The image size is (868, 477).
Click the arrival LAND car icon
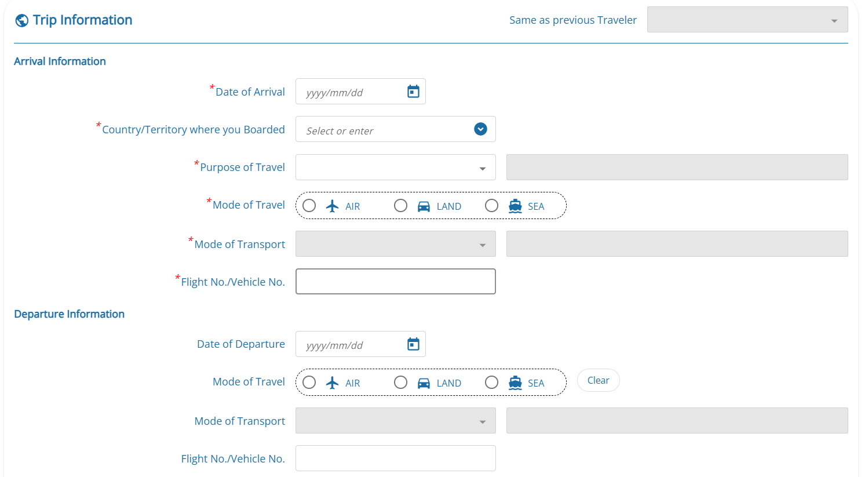click(x=424, y=206)
